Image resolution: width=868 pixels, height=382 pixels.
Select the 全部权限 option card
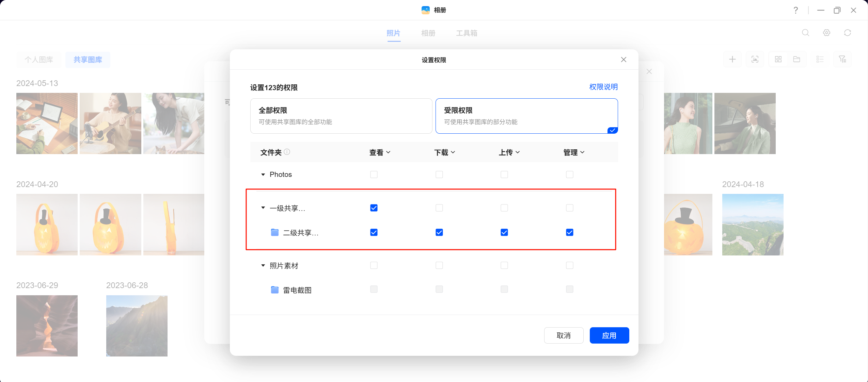(x=341, y=116)
